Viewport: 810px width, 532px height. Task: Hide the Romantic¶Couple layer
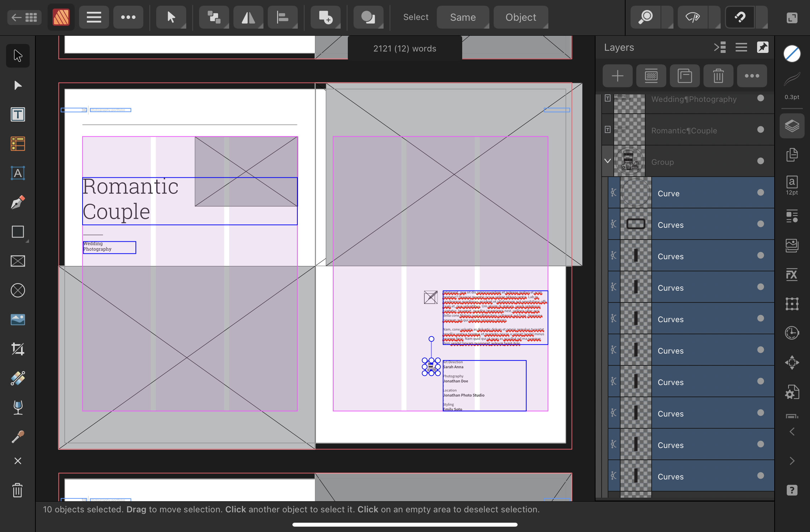tap(761, 130)
